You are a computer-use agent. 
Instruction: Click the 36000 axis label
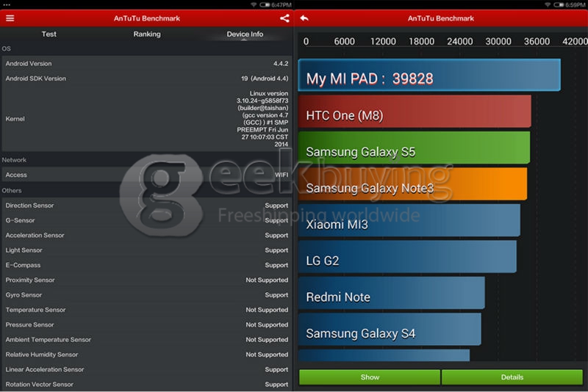[537, 41]
